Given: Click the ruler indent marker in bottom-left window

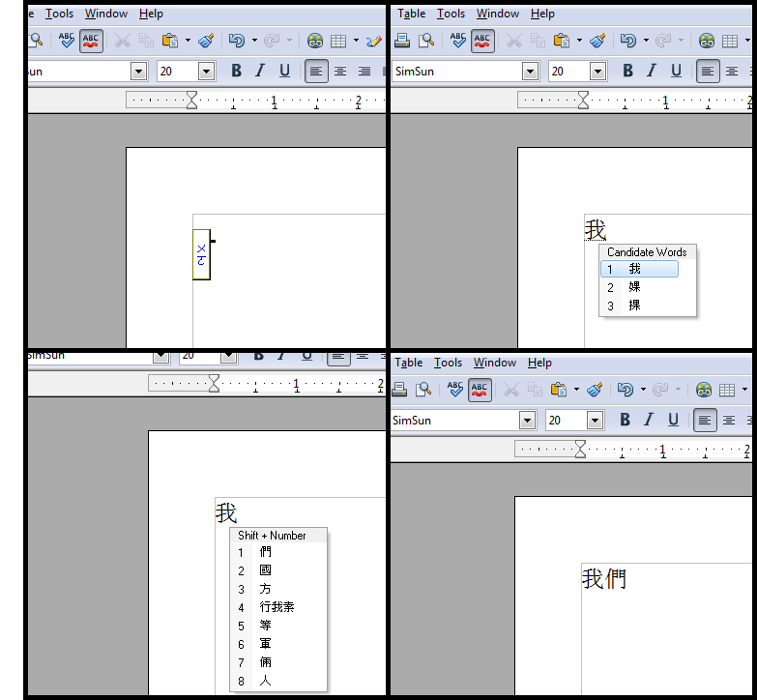Looking at the screenshot, I should 215,384.
